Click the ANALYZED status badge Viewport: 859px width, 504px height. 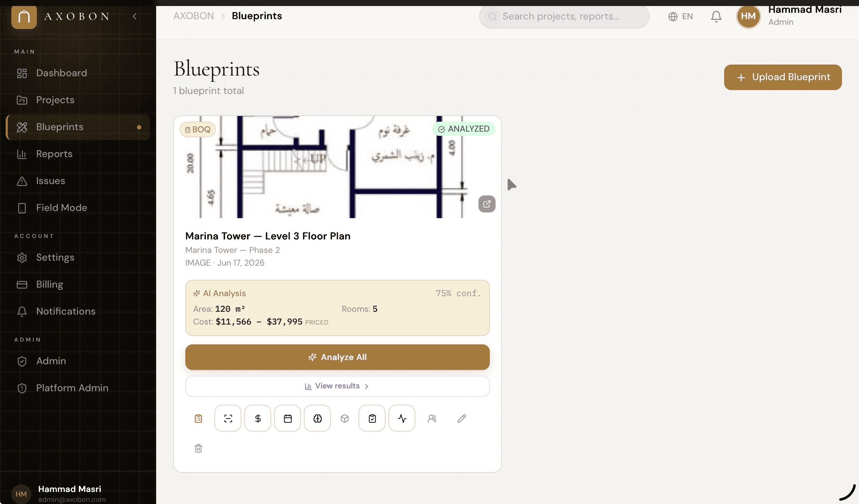(464, 129)
